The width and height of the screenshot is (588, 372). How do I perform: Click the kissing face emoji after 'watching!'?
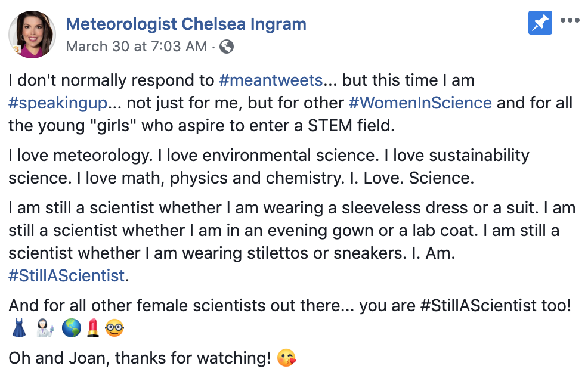point(287,358)
